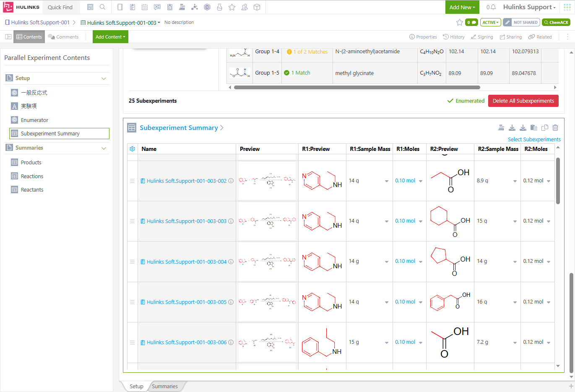Screen dimensions: 575x392
Task: Collapse the Setup section chevron
Action: click(x=104, y=78)
